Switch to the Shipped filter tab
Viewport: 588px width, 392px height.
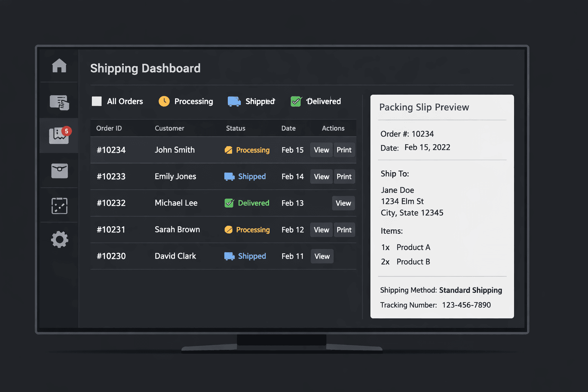coord(260,101)
